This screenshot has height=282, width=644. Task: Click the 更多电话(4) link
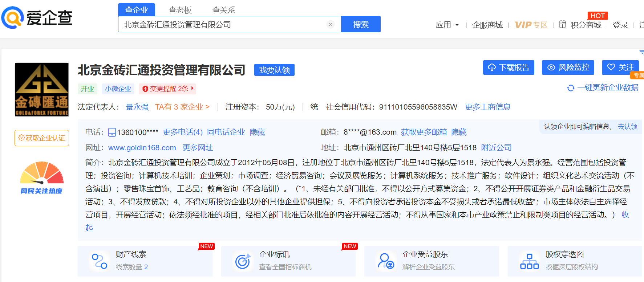182,132
